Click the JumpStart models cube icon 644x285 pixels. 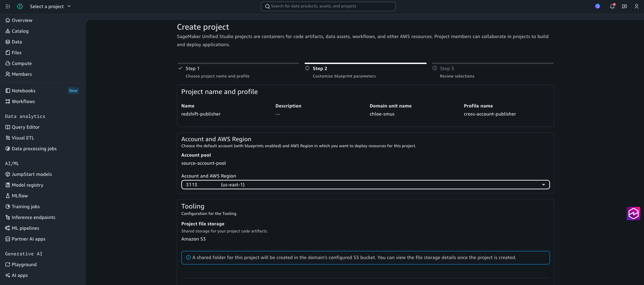coord(8,174)
